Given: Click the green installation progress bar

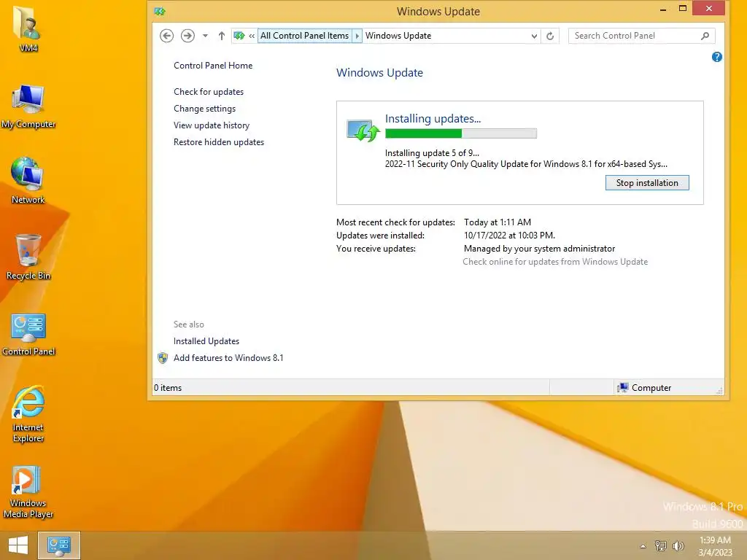Looking at the screenshot, I should (461, 133).
